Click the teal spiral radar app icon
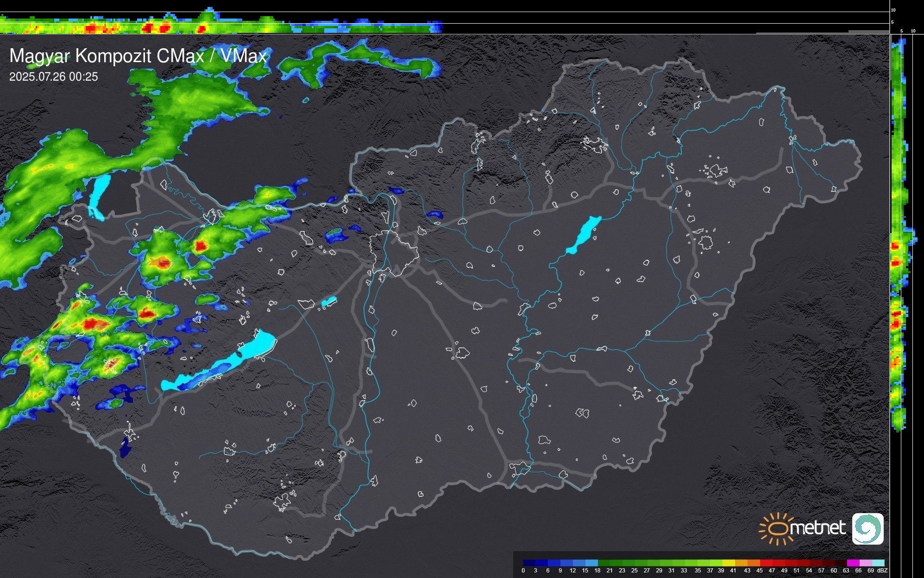Image resolution: width=924 pixels, height=578 pixels. click(x=867, y=528)
